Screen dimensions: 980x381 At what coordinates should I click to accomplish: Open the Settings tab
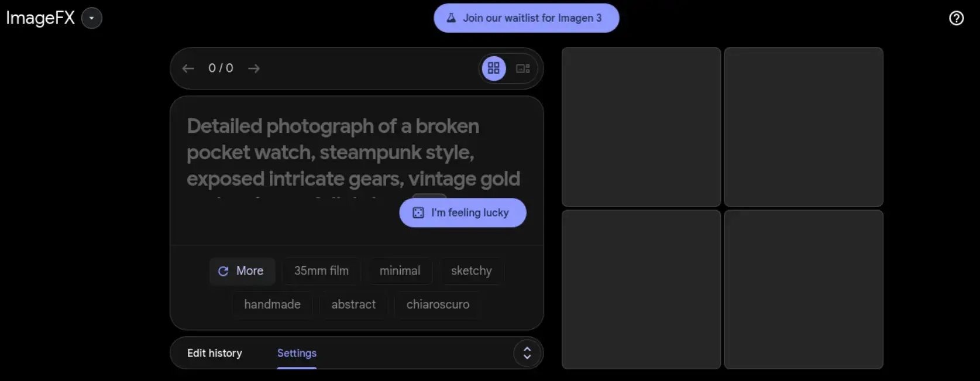point(297,353)
